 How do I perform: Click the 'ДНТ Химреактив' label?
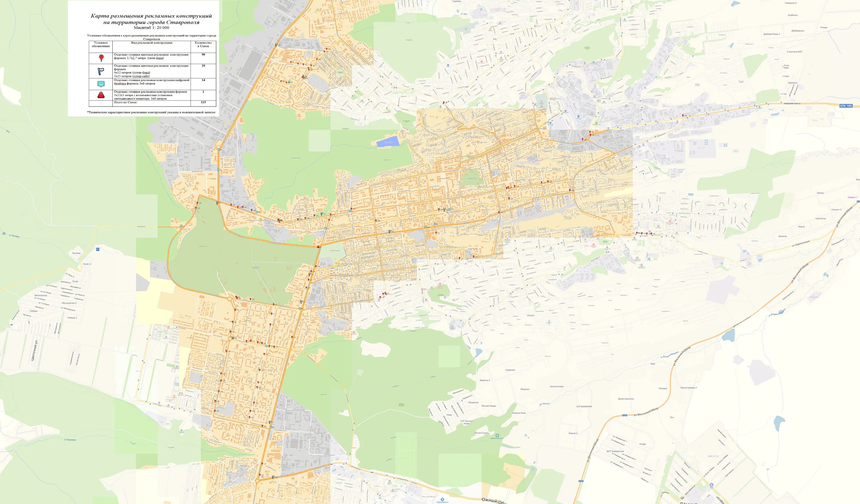pos(615,451)
